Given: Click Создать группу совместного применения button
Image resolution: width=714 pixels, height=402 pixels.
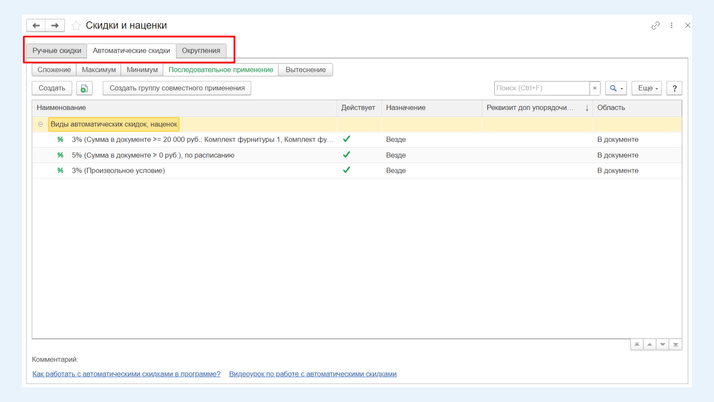Looking at the screenshot, I should coord(177,88).
